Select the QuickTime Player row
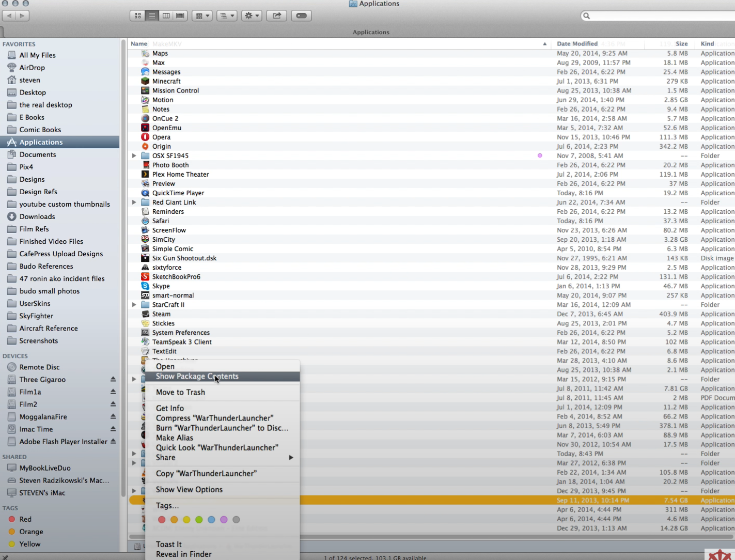This screenshot has height=560, width=735. coord(431,193)
